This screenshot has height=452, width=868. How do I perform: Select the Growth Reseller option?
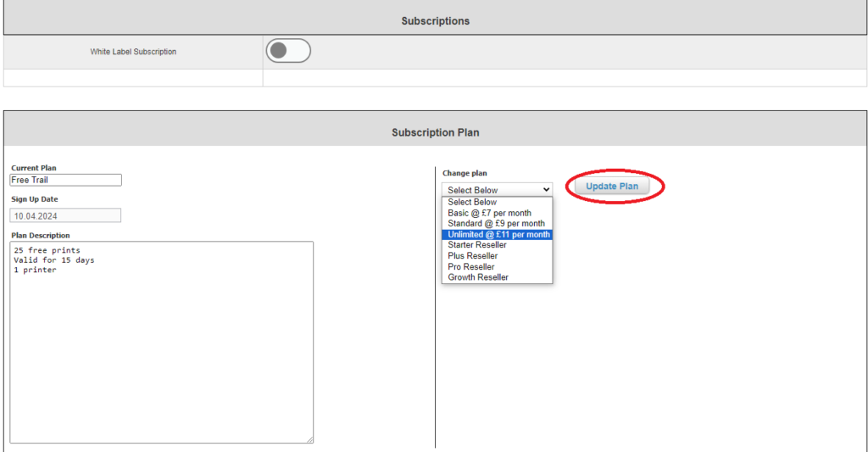coord(478,277)
